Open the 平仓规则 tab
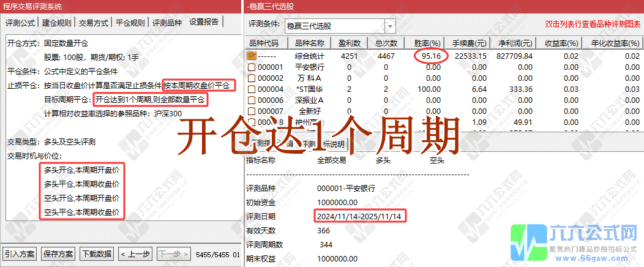Viewport: 644px width, 267px height. (130, 23)
